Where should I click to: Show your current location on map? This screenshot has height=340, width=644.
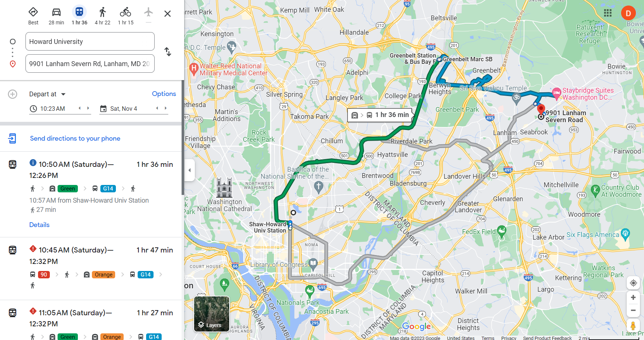633,283
